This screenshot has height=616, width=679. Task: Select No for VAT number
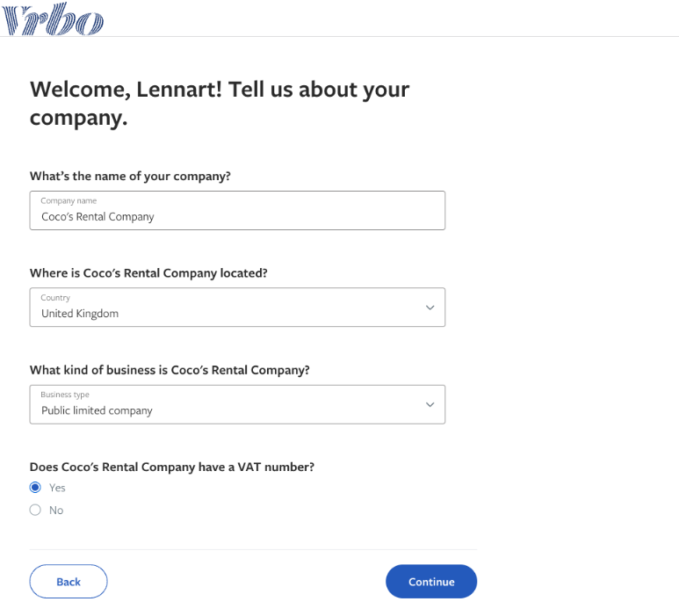click(35, 510)
